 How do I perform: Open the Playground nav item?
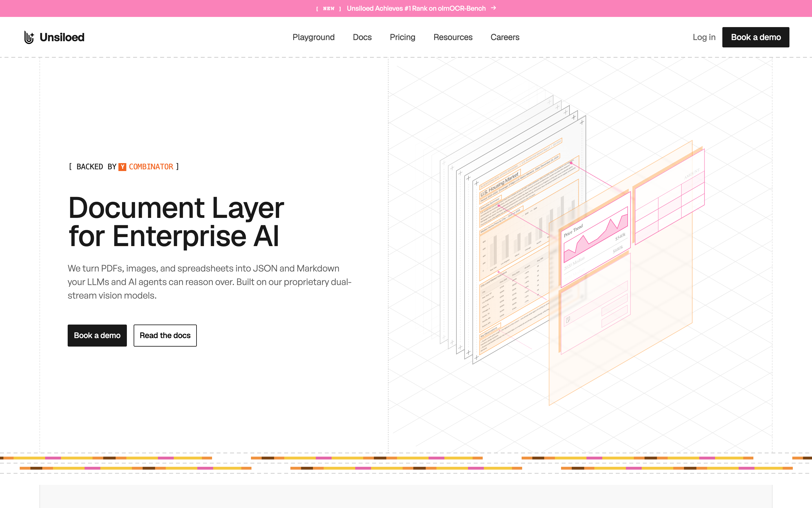click(x=314, y=37)
